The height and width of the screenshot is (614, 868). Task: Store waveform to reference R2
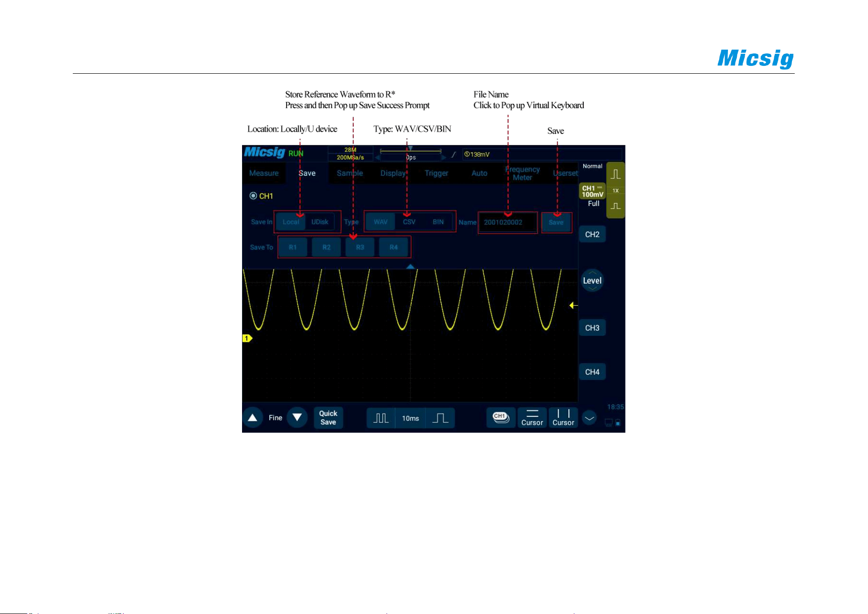pyautogui.click(x=326, y=247)
